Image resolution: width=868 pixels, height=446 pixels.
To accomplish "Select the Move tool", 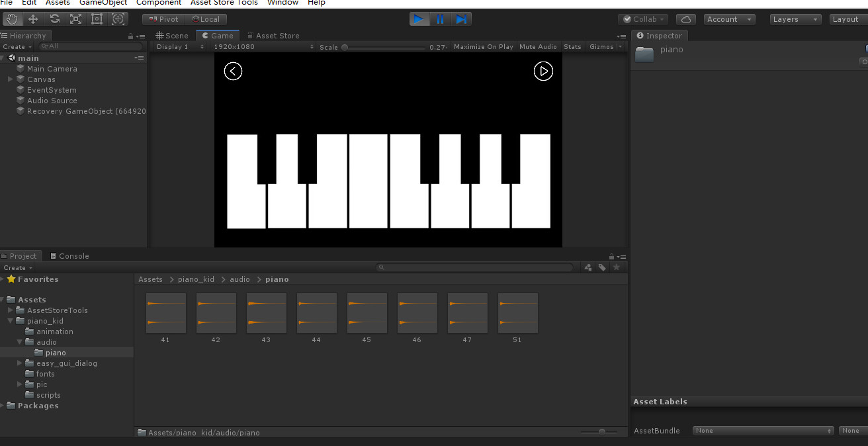I will 33,19.
